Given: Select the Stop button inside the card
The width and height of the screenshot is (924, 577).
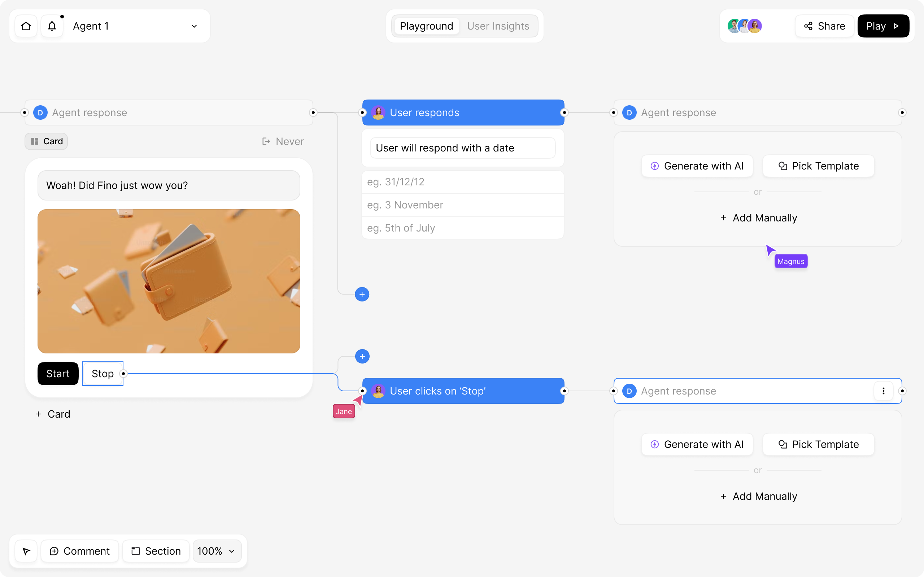Looking at the screenshot, I should [103, 373].
